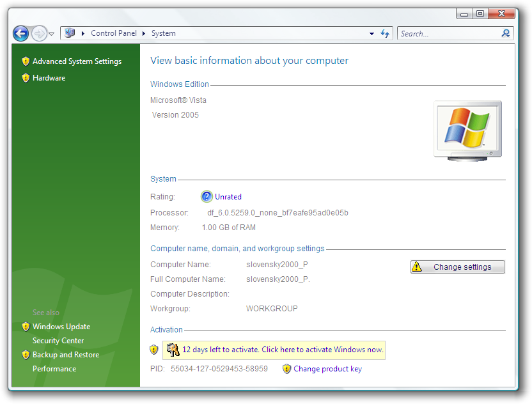Click the Computer Name value slovensky2000_P

click(x=278, y=265)
